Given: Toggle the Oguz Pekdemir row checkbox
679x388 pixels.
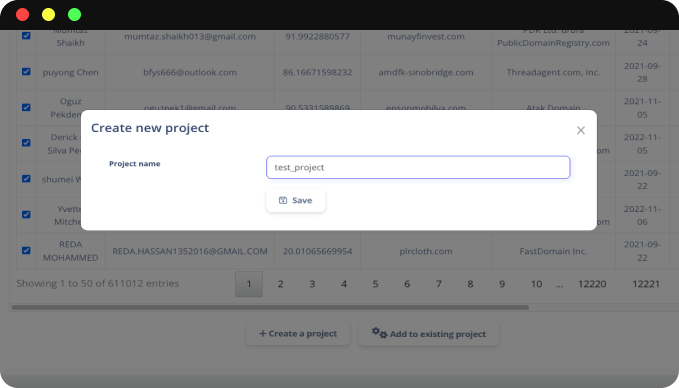Looking at the screenshot, I should [26, 107].
